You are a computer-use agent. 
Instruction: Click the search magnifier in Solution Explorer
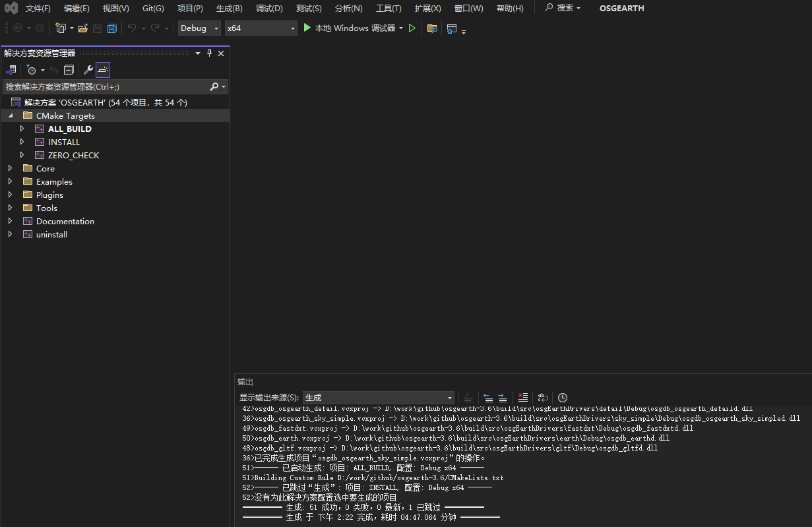pos(214,86)
